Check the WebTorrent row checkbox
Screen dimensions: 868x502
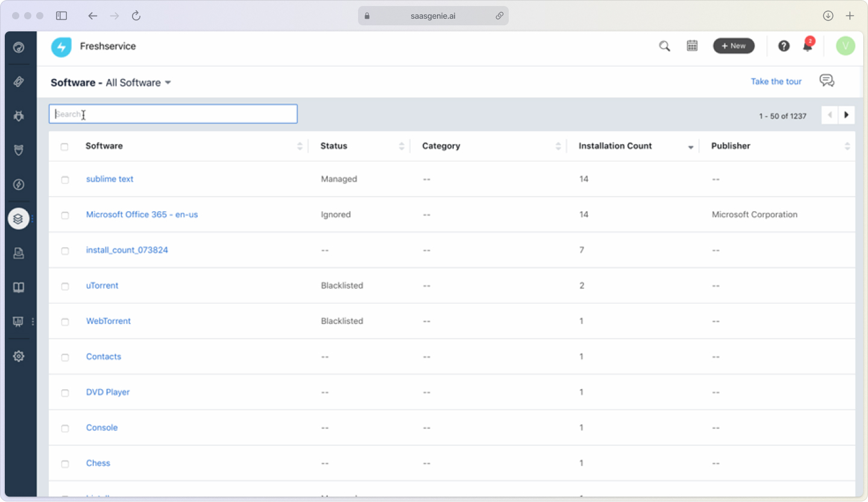click(65, 322)
